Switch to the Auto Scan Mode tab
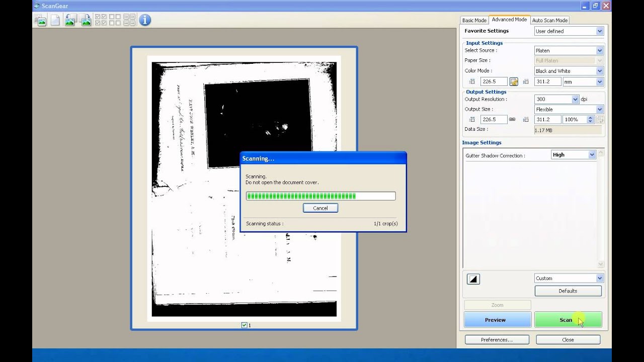This screenshot has width=644, height=362. [549, 20]
